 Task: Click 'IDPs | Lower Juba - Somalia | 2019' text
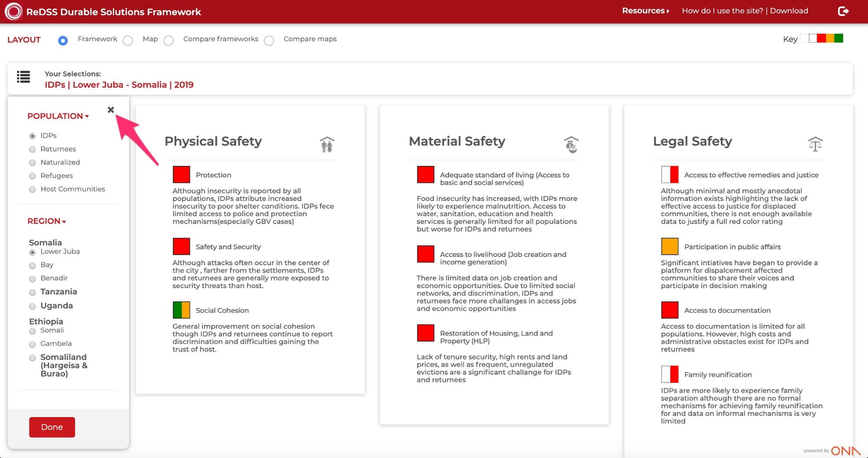pyautogui.click(x=119, y=85)
